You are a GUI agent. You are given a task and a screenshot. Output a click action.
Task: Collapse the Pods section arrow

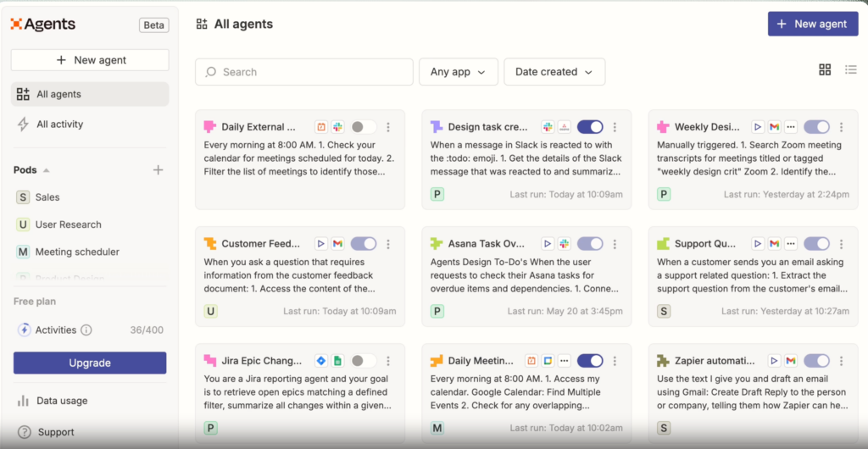47,170
